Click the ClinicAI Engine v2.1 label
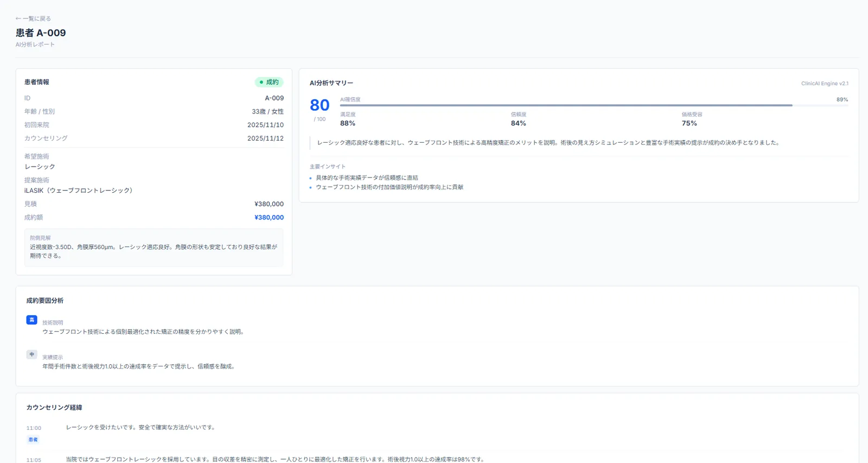868x463 pixels. click(825, 84)
